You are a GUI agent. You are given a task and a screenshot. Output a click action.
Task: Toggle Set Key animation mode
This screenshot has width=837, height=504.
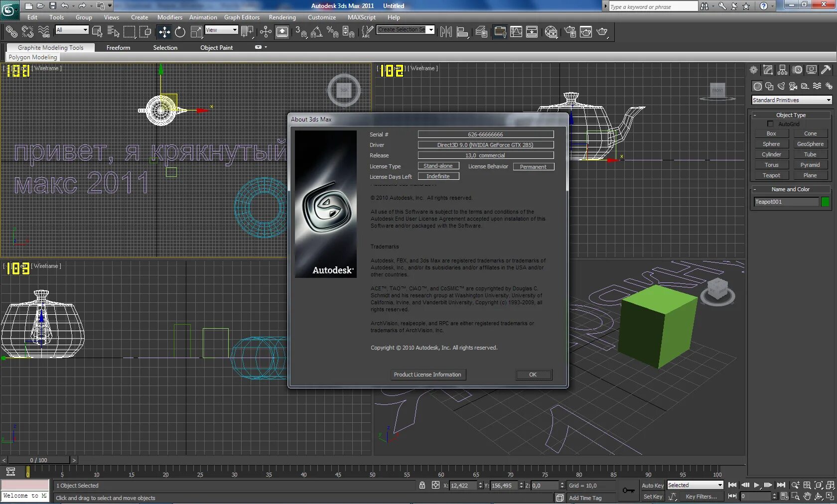pyautogui.click(x=653, y=497)
